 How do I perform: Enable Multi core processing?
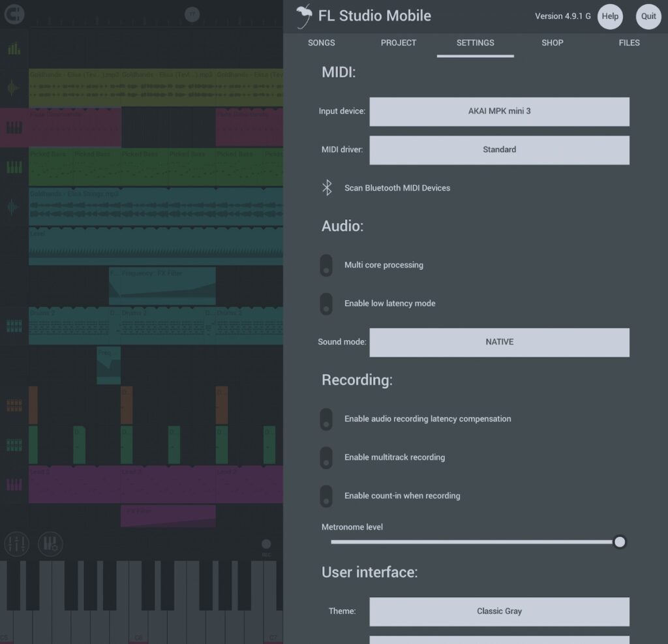point(327,266)
